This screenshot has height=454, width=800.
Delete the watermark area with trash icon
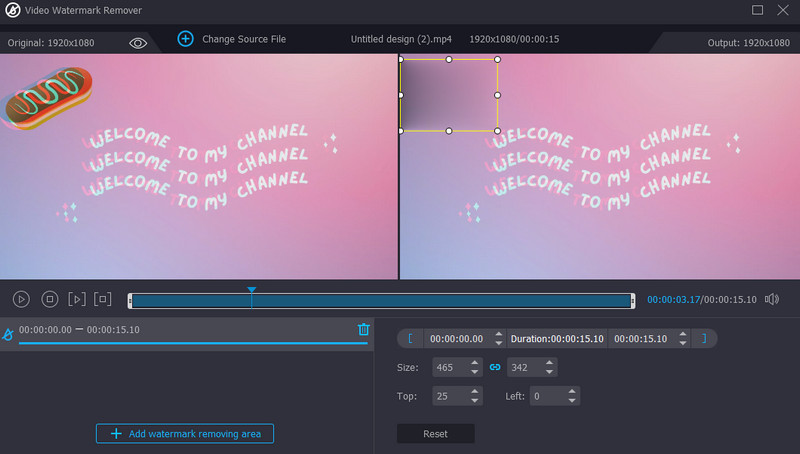363,330
